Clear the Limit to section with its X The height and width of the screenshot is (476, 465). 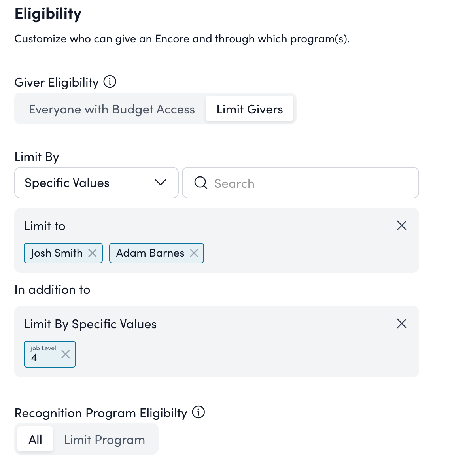click(401, 225)
